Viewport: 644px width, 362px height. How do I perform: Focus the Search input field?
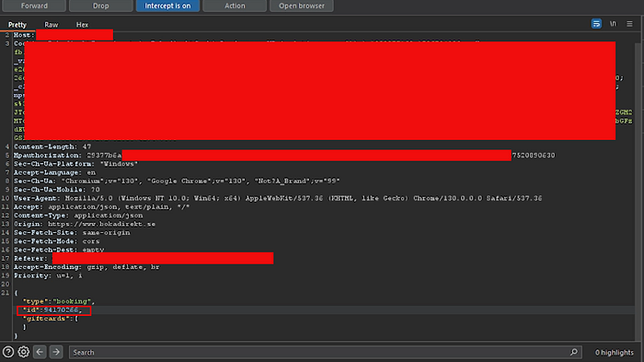(325, 353)
